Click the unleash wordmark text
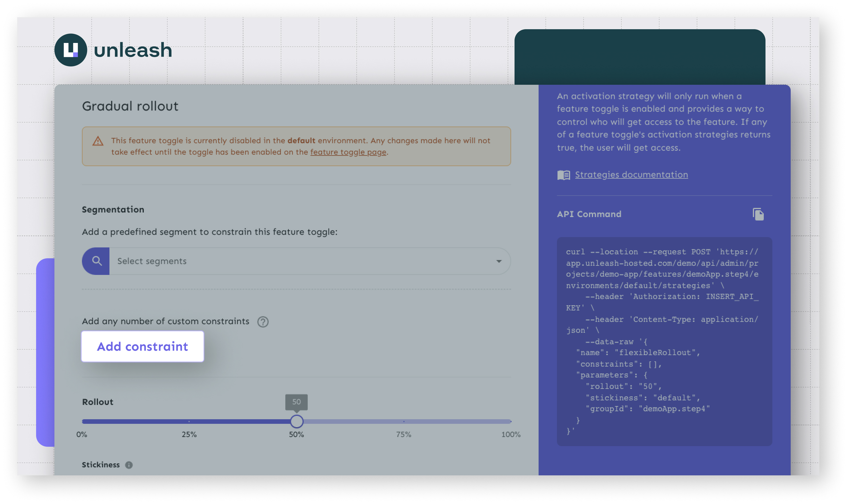This screenshot has width=848, height=504. (133, 50)
